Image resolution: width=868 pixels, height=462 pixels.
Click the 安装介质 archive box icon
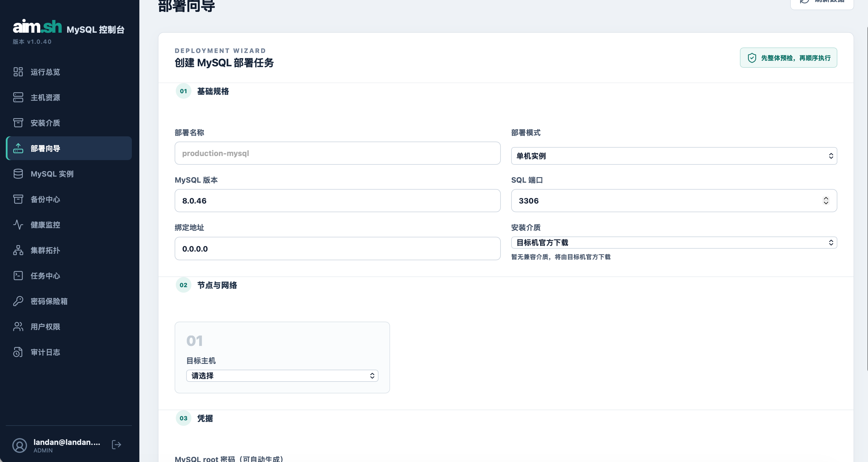click(18, 123)
